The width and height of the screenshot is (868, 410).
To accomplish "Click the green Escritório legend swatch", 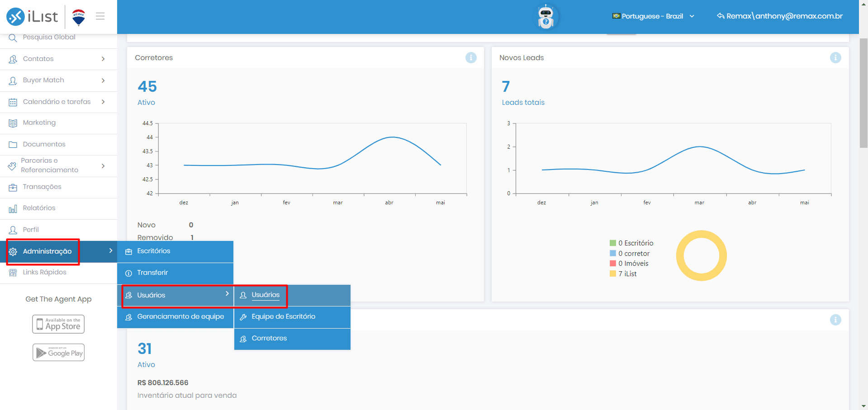I will pos(613,243).
